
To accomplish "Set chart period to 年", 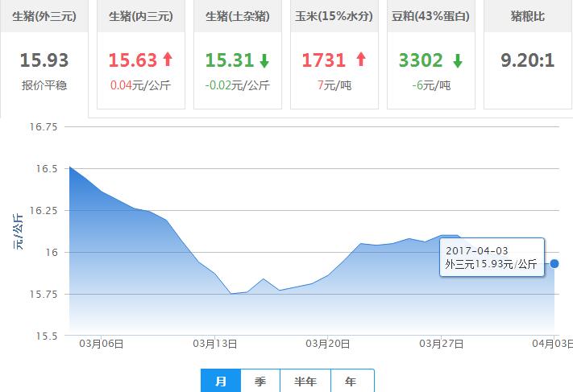I will click(x=350, y=382).
